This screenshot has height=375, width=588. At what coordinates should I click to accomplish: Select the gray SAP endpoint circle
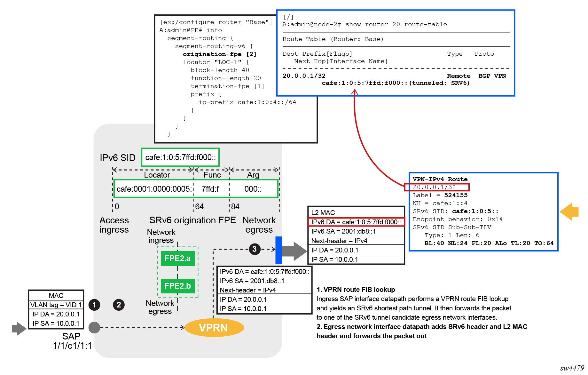click(94, 327)
